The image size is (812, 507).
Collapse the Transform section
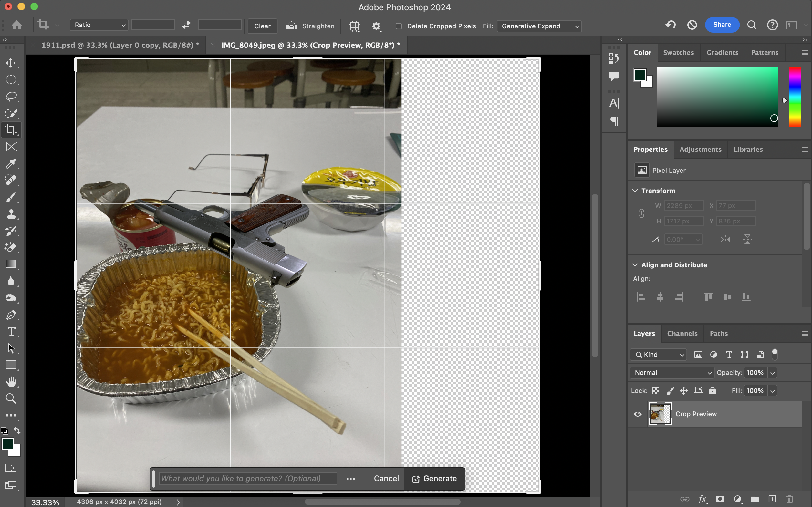pyautogui.click(x=635, y=191)
